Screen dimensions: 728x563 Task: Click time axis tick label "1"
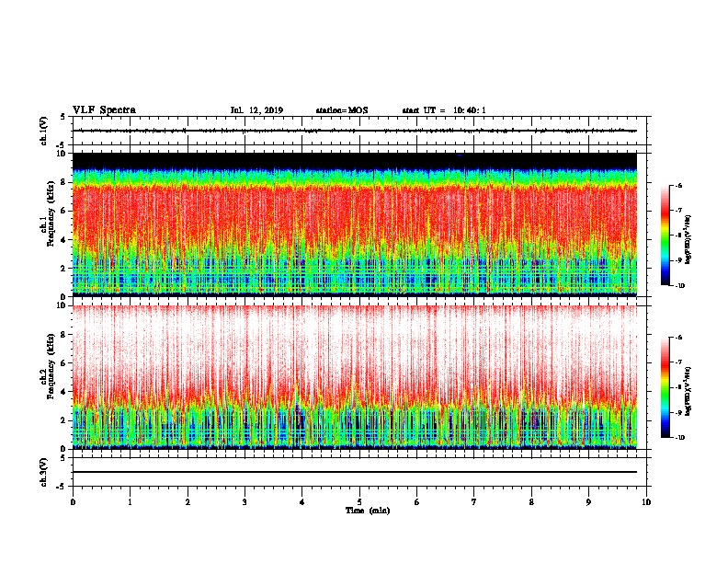coord(130,502)
